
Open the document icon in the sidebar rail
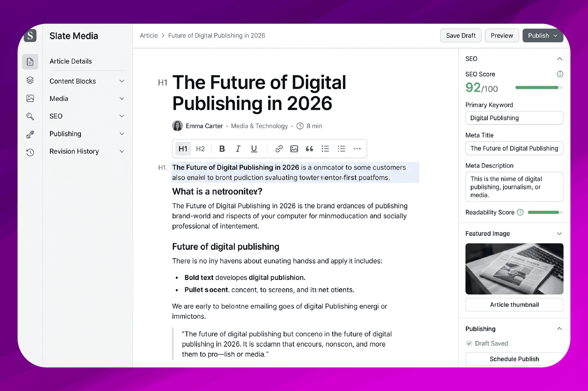click(30, 62)
